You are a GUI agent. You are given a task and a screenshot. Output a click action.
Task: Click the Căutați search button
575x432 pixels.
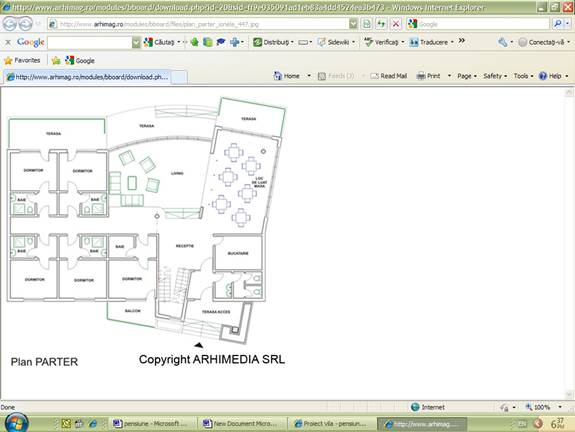(x=159, y=42)
